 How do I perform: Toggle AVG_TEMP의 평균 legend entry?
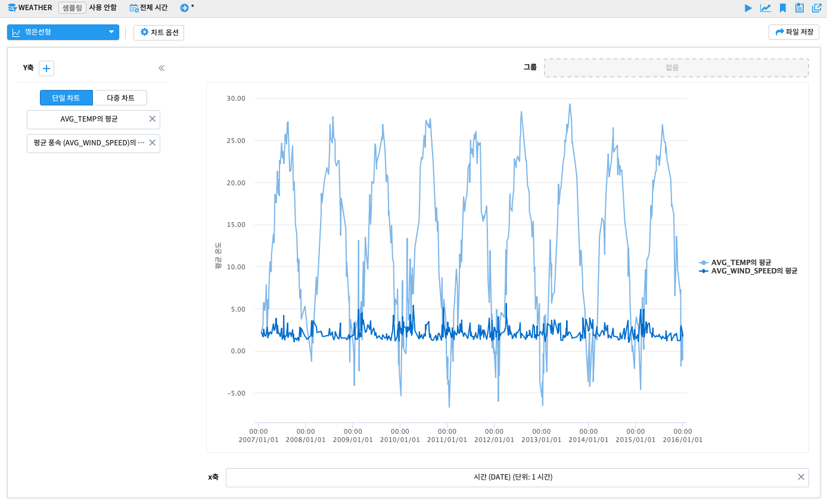pos(735,263)
